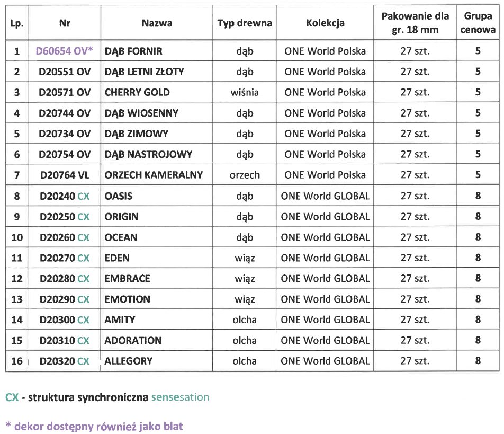The image size is (504, 434).
Task: Select the wiśnia wood type cell
Action: pyautogui.click(x=245, y=92)
